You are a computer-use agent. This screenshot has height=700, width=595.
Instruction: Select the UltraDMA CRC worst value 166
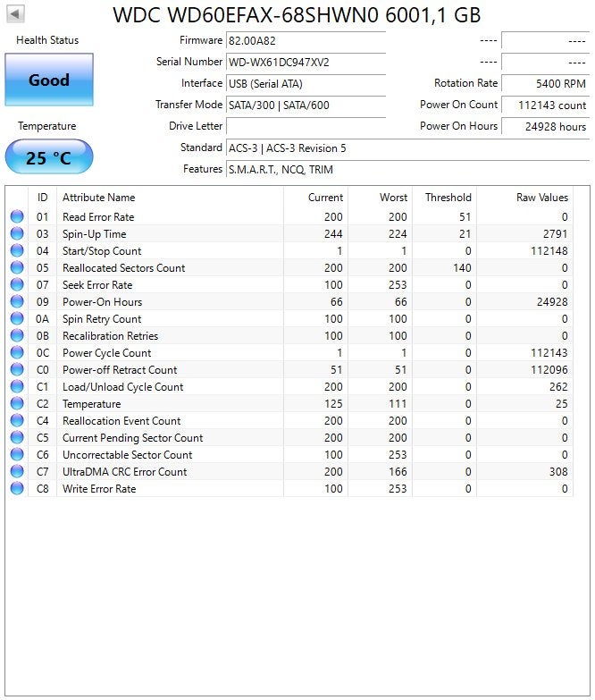point(398,471)
